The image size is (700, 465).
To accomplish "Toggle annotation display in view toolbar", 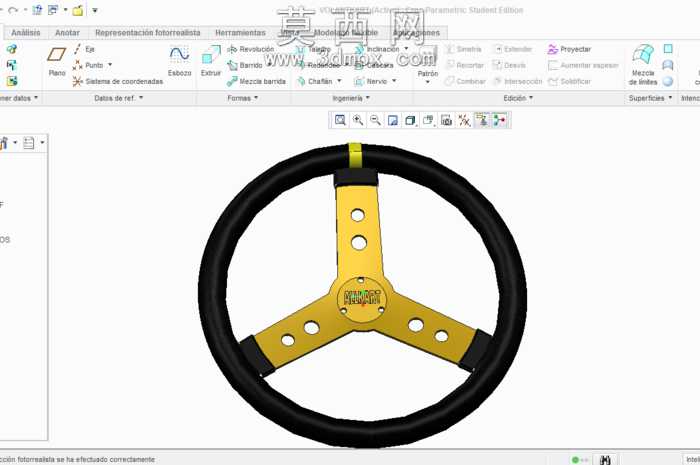I will point(482,120).
